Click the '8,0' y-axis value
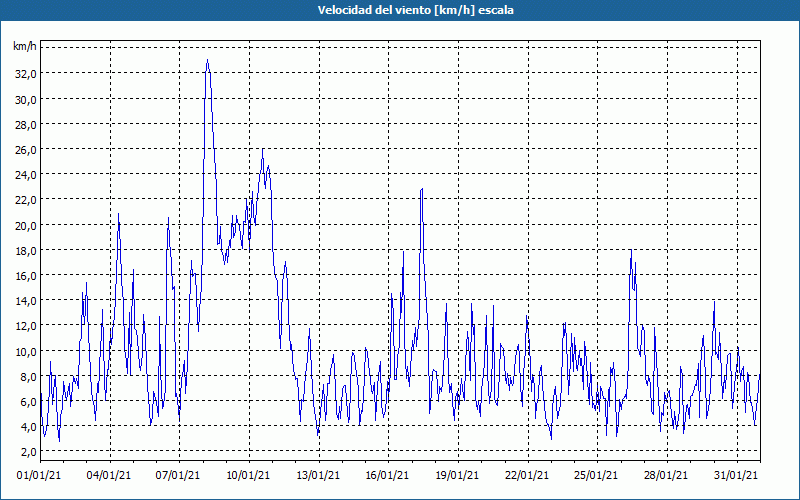This screenshot has height=500, width=800. (x=28, y=377)
